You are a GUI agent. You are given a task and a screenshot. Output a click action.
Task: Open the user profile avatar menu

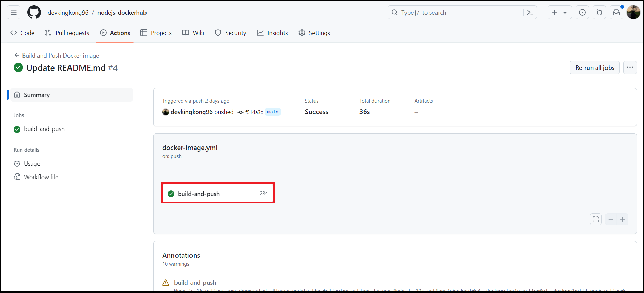click(x=633, y=12)
